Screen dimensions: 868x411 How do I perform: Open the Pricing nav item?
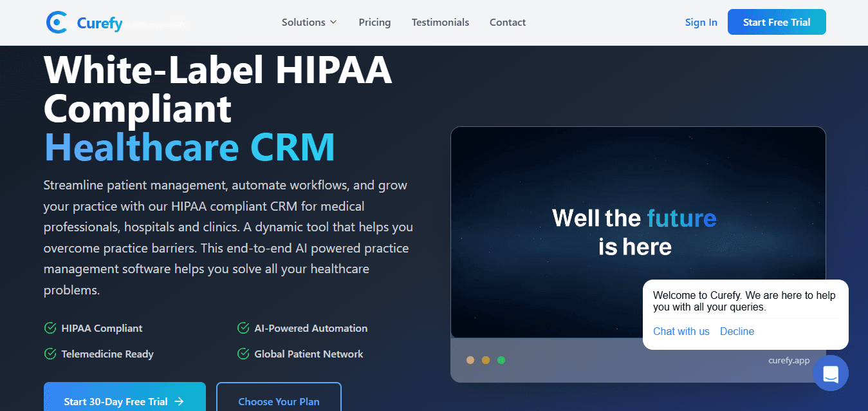(374, 22)
